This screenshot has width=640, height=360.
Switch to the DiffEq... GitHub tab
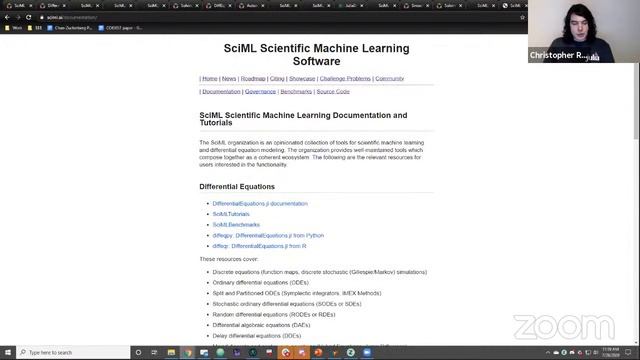(x=218, y=6)
